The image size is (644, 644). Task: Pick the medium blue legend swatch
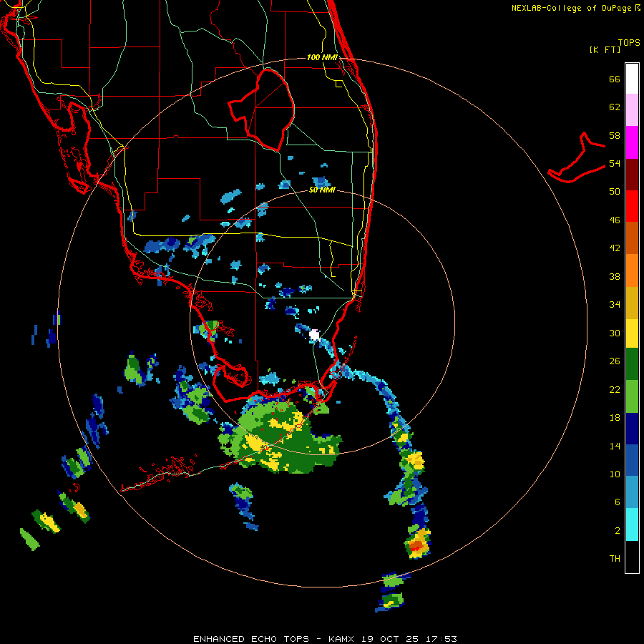[632, 460]
